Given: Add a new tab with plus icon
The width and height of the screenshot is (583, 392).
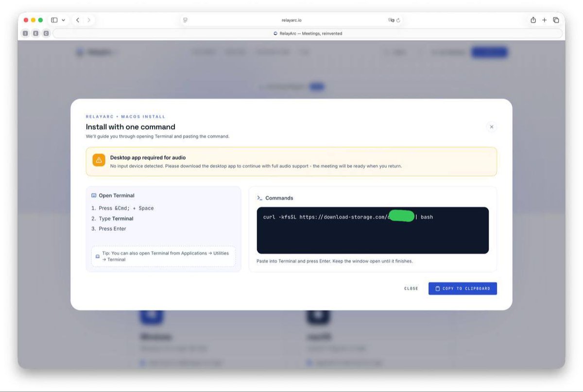Looking at the screenshot, I should click(544, 20).
